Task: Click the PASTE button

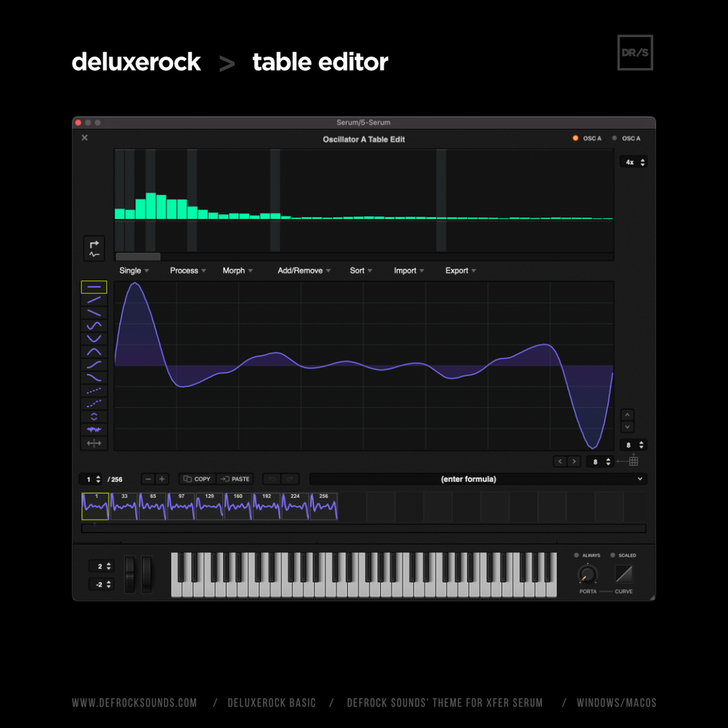Action: 235,479
